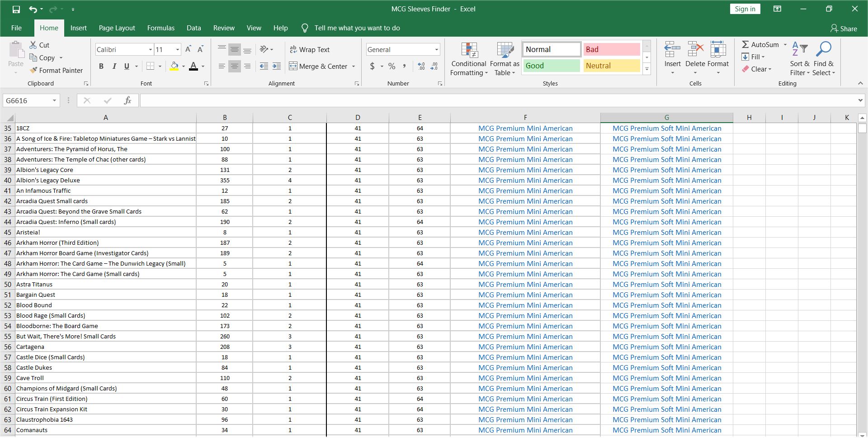Toggle Merge & Center
Image resolution: width=868 pixels, height=438 pixels.
pos(318,66)
